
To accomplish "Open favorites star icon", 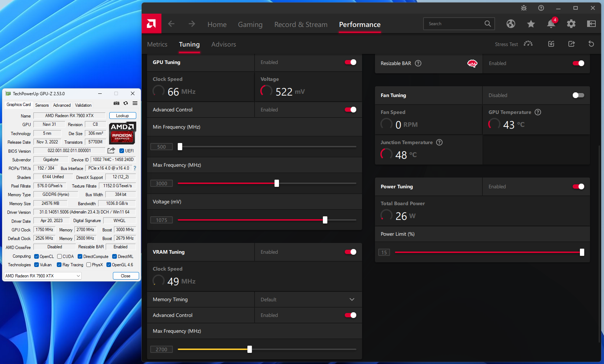I will tap(531, 24).
